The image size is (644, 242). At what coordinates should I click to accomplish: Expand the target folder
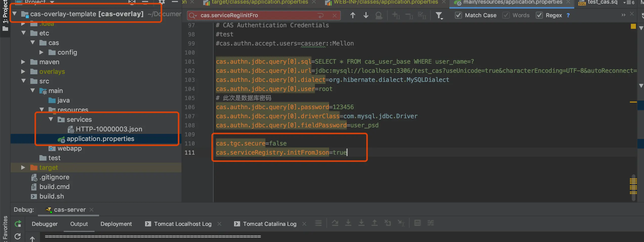(23, 167)
